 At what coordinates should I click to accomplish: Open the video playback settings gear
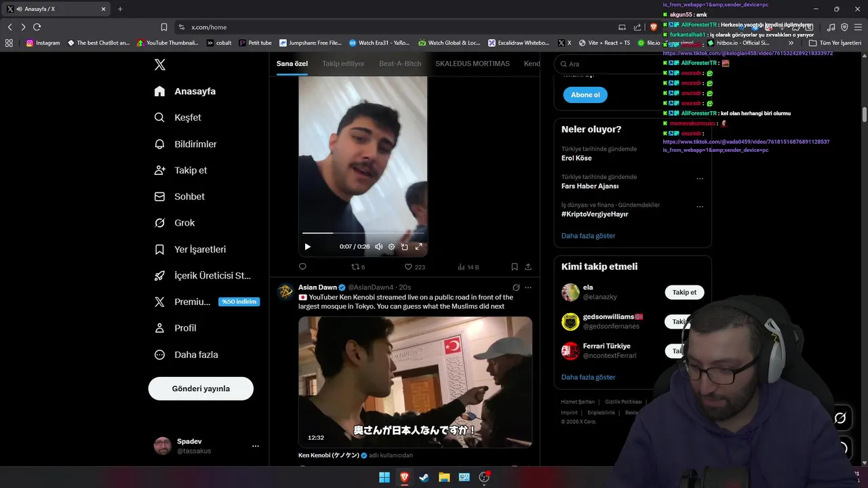(391, 247)
